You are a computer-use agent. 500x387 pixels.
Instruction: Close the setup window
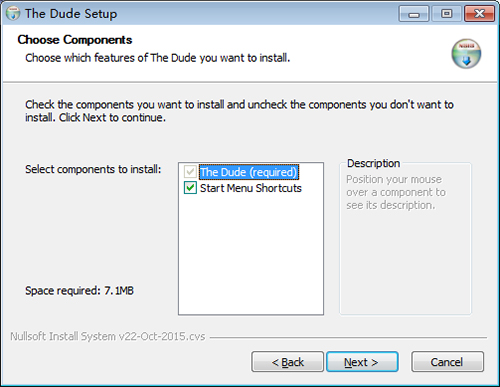[x=479, y=14]
